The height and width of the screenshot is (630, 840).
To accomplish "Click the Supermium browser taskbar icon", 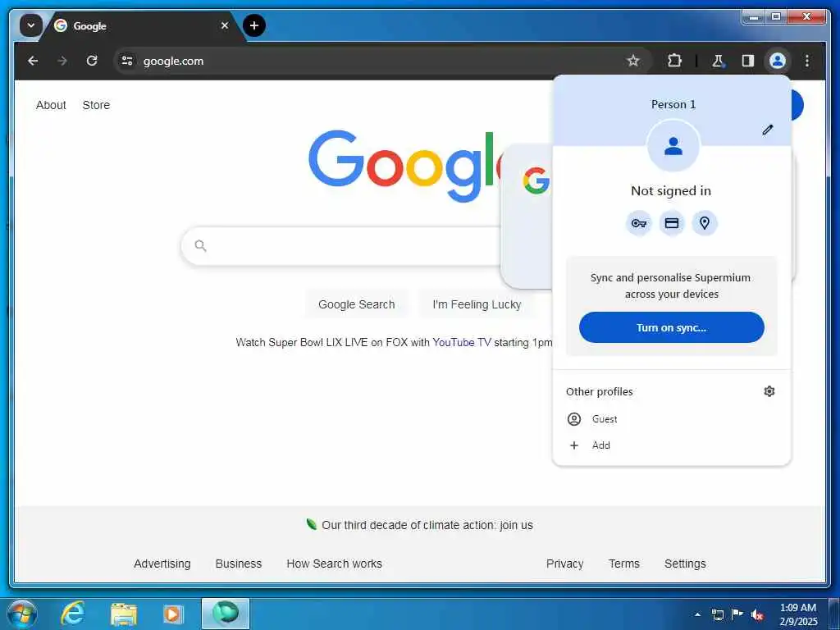I will [226, 614].
